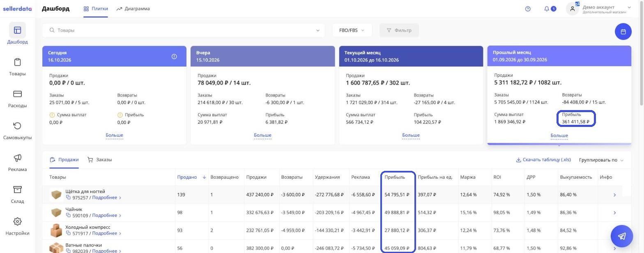Click Чайник product thumbnail
Viewport: 644px width, 253px height.
56,212
